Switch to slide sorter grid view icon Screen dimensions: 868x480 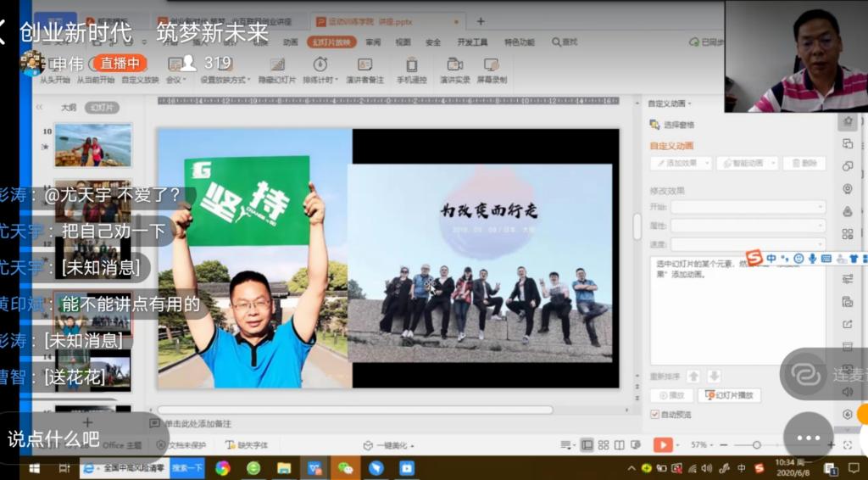click(x=604, y=445)
